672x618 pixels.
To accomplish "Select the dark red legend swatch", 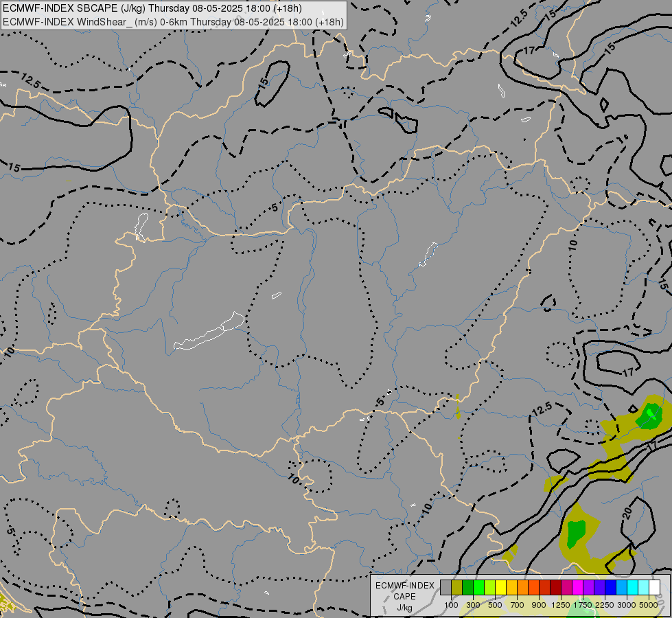I will click(555, 587).
